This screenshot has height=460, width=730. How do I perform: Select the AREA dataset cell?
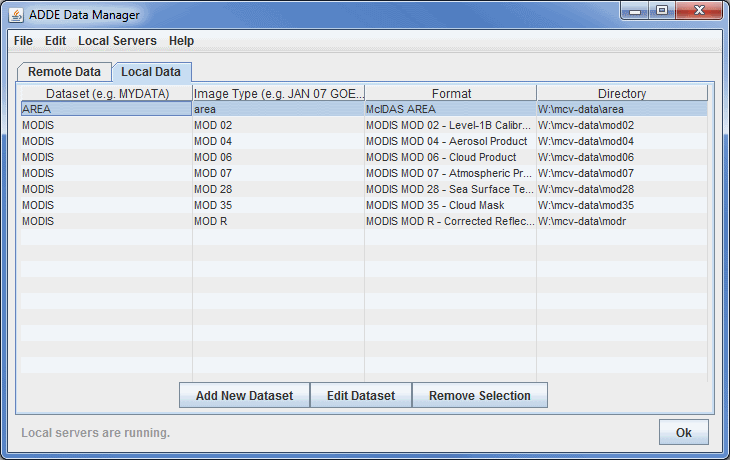(107, 109)
